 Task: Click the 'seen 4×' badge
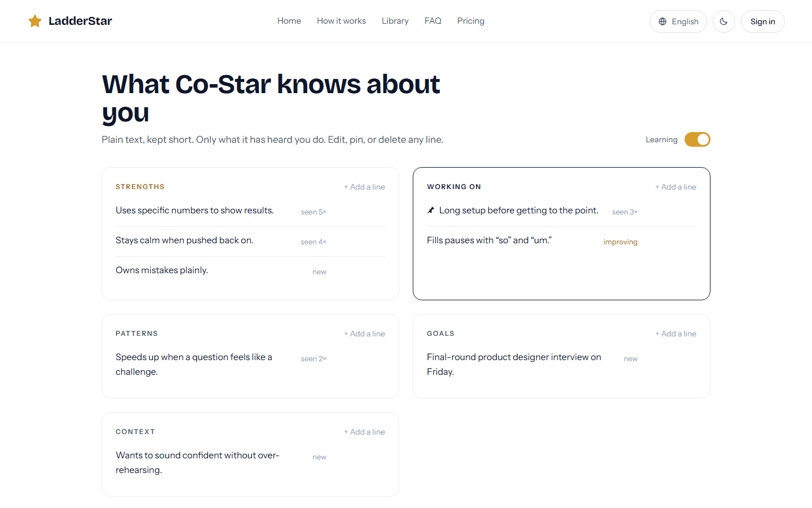[314, 242]
